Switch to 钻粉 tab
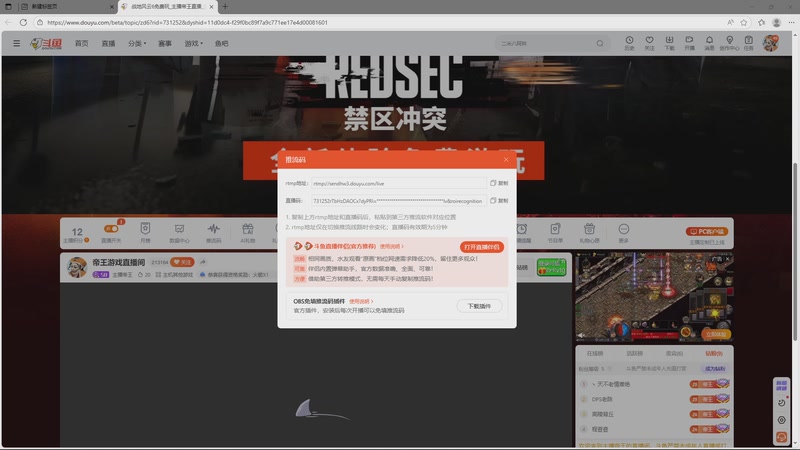Viewport: 800px width, 450px height. (x=714, y=353)
